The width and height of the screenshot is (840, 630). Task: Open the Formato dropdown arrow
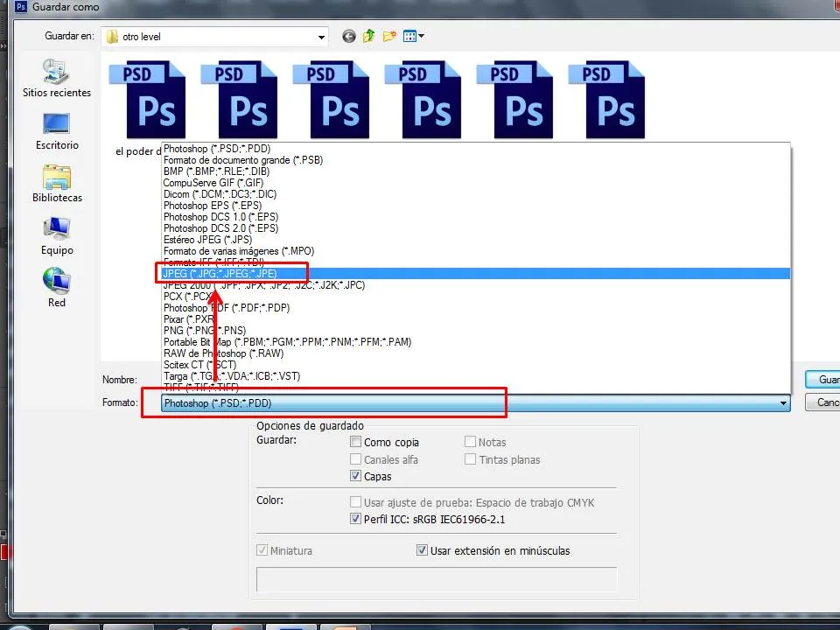tap(782, 402)
